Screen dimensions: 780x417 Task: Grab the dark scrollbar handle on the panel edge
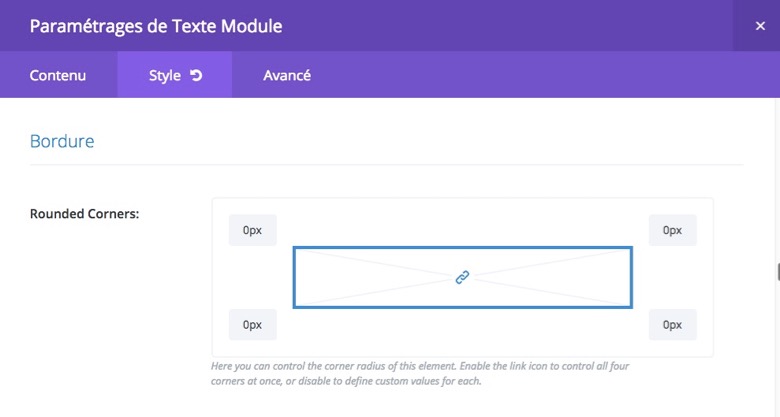click(778, 272)
